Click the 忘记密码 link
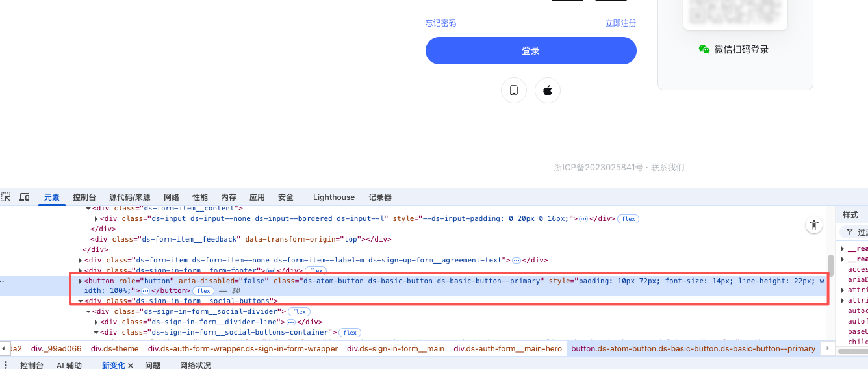 click(x=440, y=23)
